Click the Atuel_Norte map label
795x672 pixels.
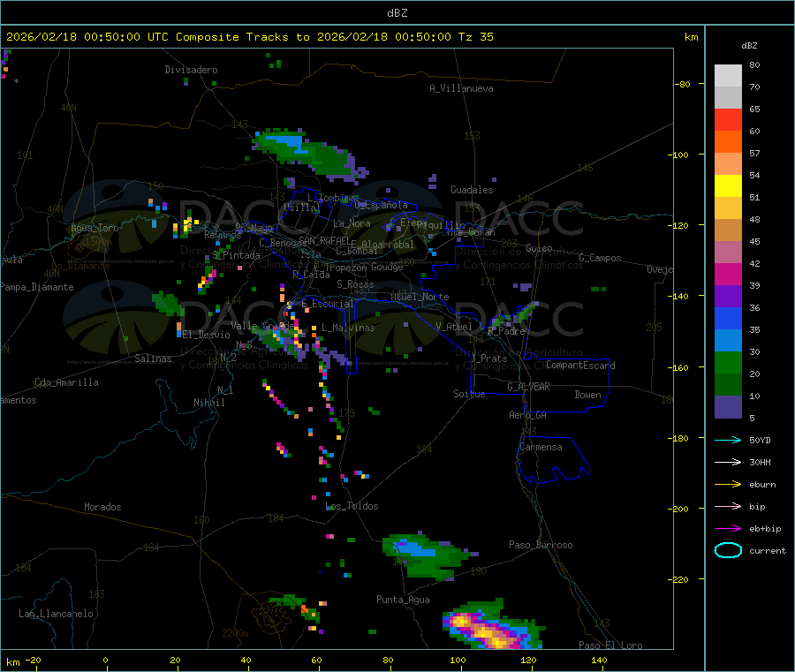click(420, 297)
